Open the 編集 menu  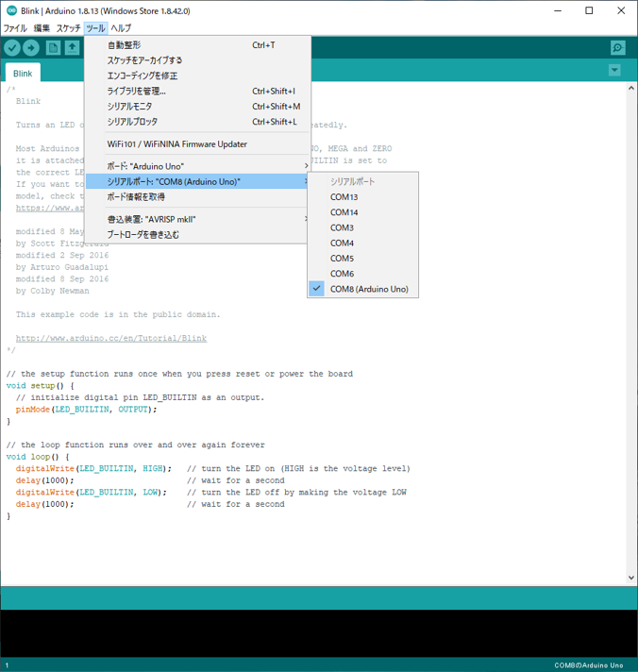[x=42, y=28]
